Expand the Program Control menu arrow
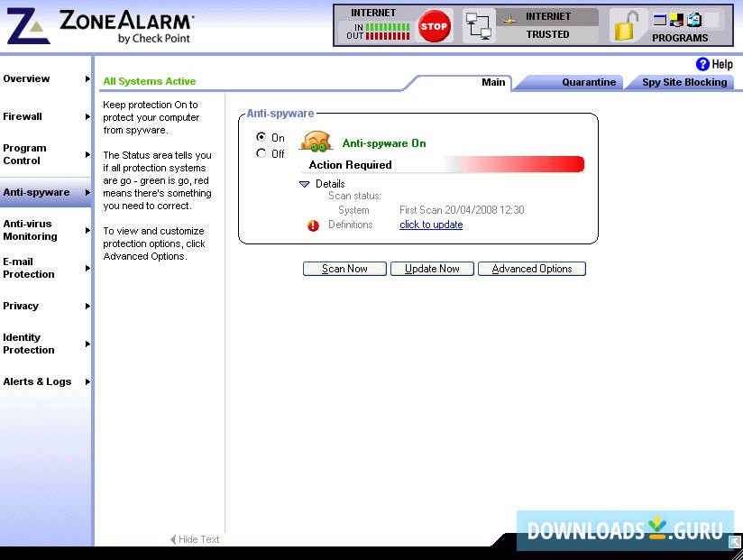 pos(87,154)
